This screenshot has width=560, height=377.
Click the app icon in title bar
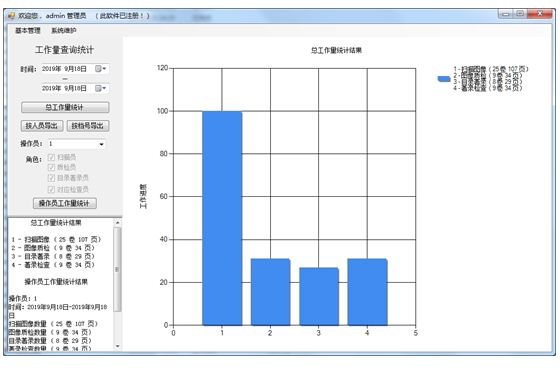(x=11, y=16)
